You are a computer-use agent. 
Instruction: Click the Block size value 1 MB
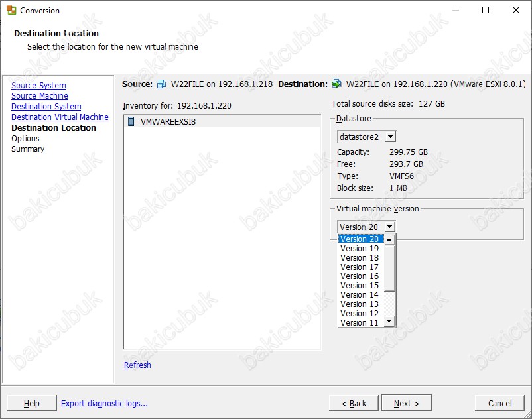pyautogui.click(x=398, y=188)
